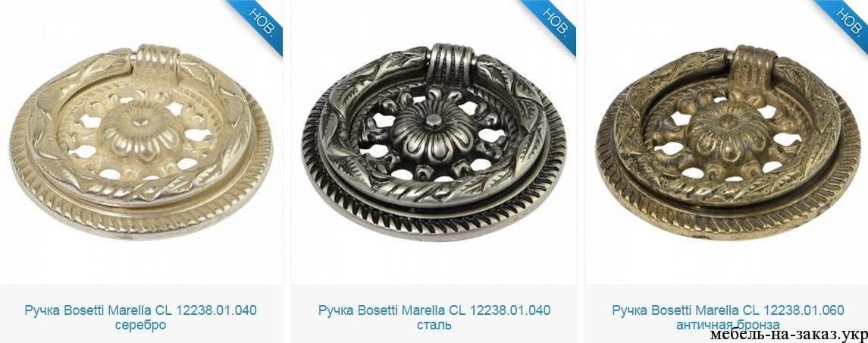868x343 pixels.
Task: Select the word серебро under the first product
Action: click(140, 325)
